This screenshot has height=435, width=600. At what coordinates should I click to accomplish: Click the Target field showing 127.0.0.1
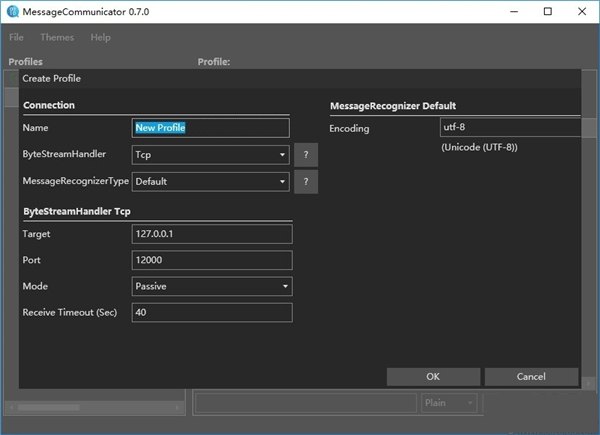coord(211,234)
